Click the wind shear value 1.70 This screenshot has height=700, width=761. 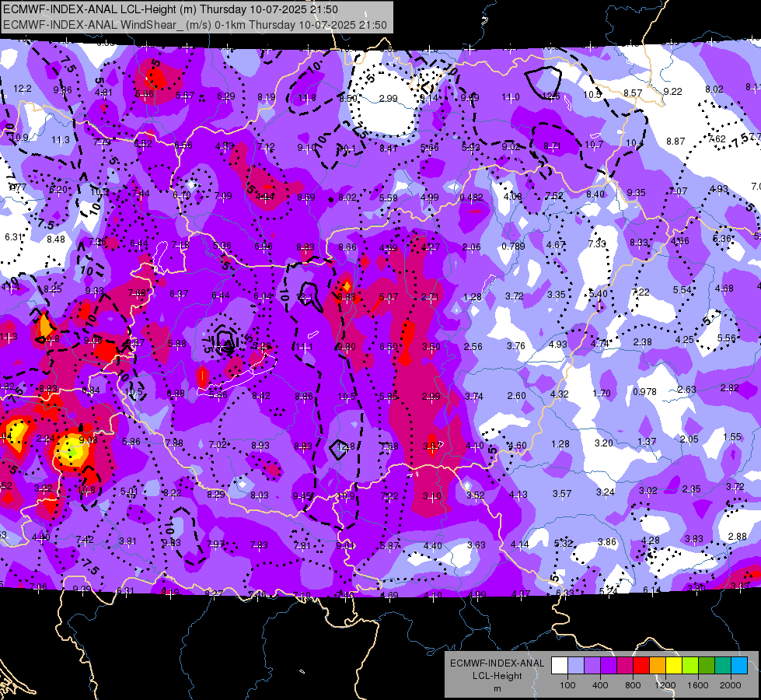[x=602, y=393]
